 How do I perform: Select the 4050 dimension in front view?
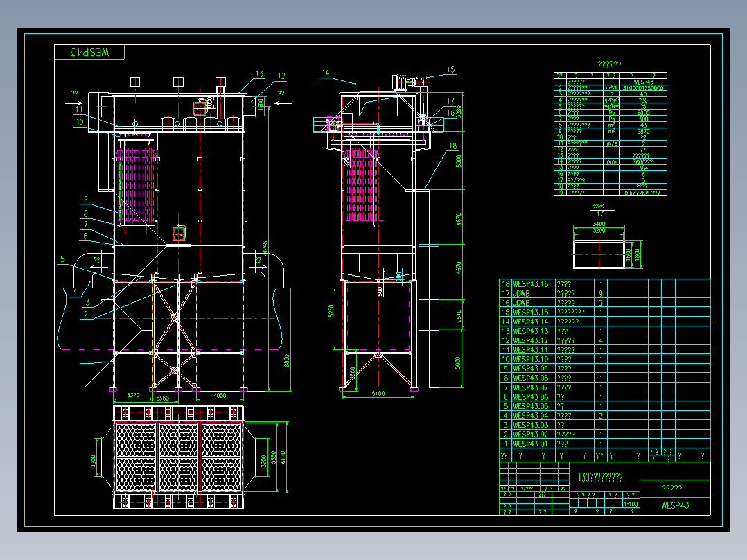[220, 395]
